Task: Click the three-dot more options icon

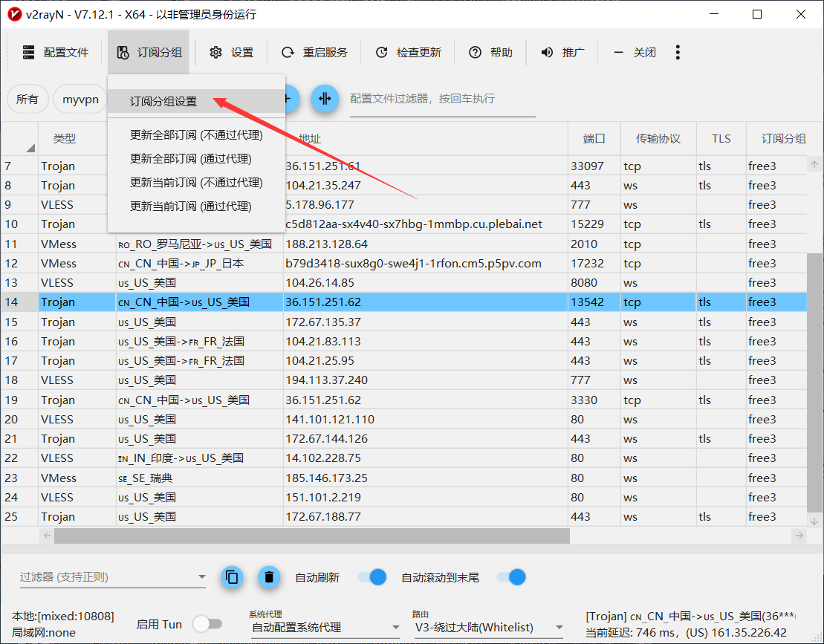Action: [x=677, y=53]
